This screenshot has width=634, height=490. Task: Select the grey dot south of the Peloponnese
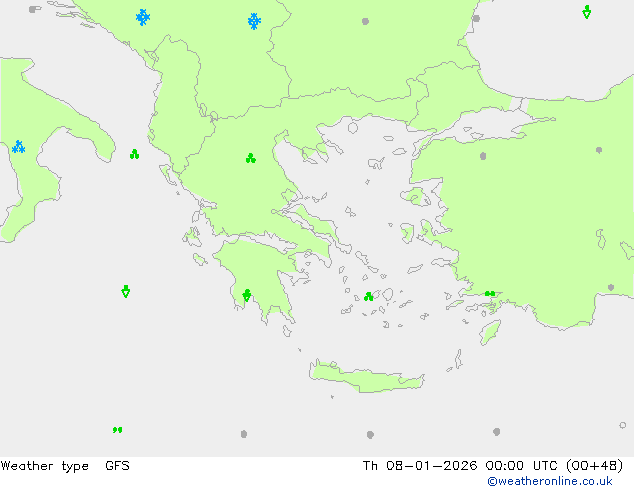pyautogui.click(x=244, y=434)
